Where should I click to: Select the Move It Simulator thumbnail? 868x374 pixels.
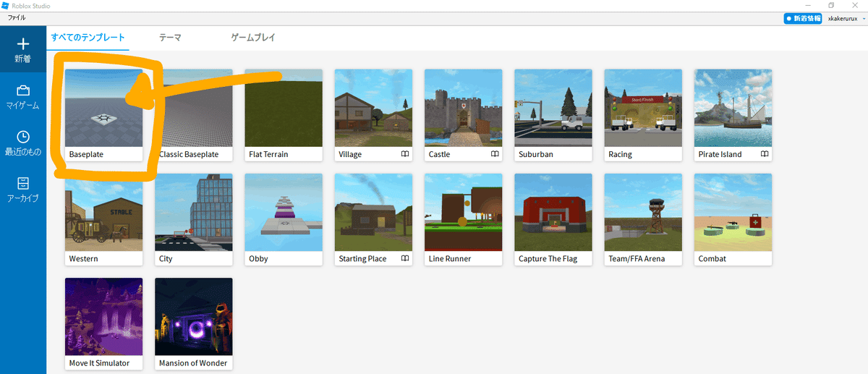click(103, 316)
